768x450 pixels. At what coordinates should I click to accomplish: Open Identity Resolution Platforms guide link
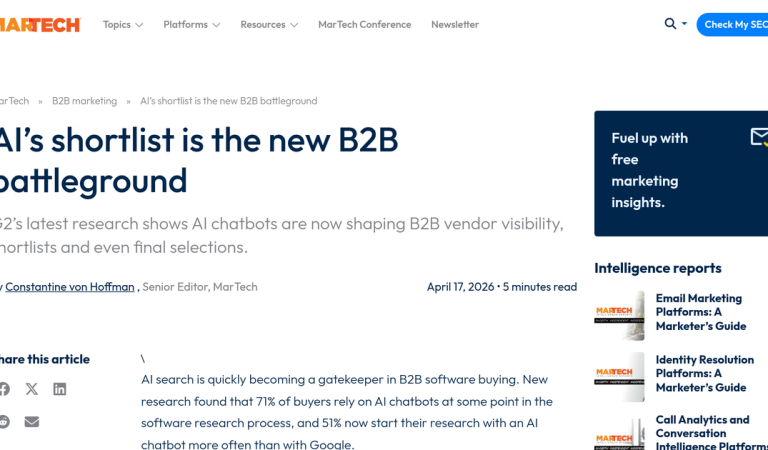(705, 374)
